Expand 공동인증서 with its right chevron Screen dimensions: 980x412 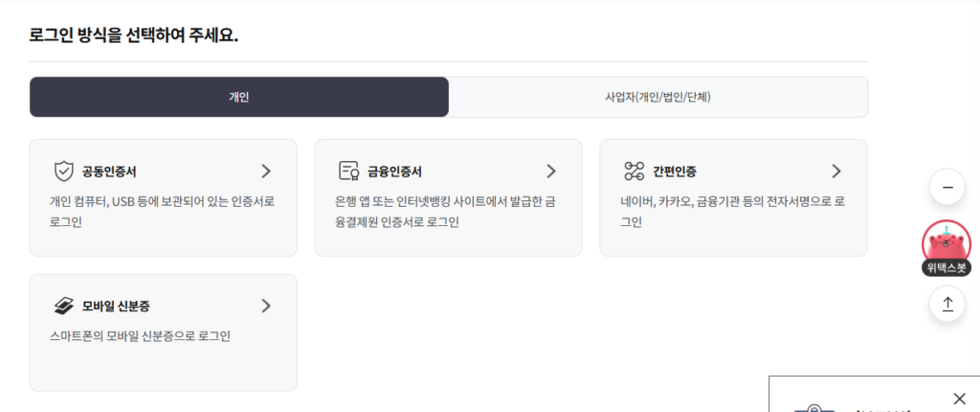coord(266,172)
